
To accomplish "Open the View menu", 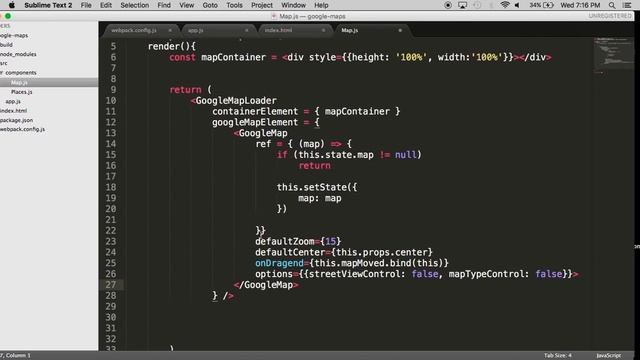I will coord(187,5).
